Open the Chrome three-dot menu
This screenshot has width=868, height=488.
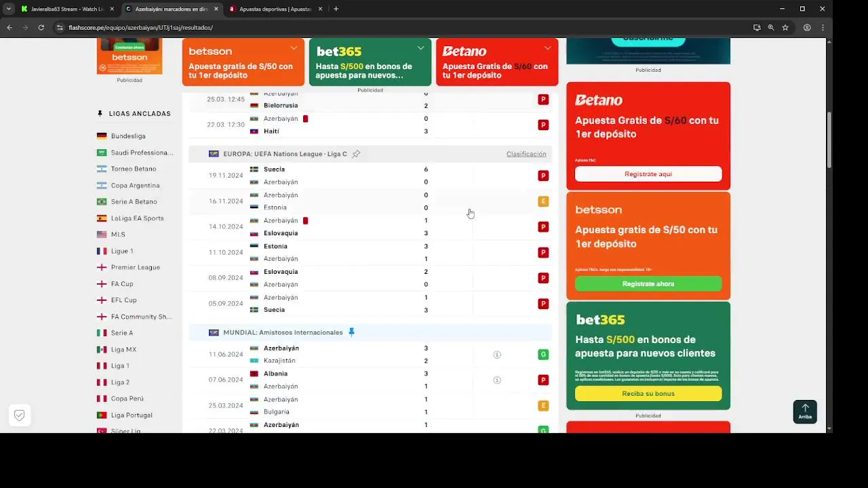click(823, 28)
